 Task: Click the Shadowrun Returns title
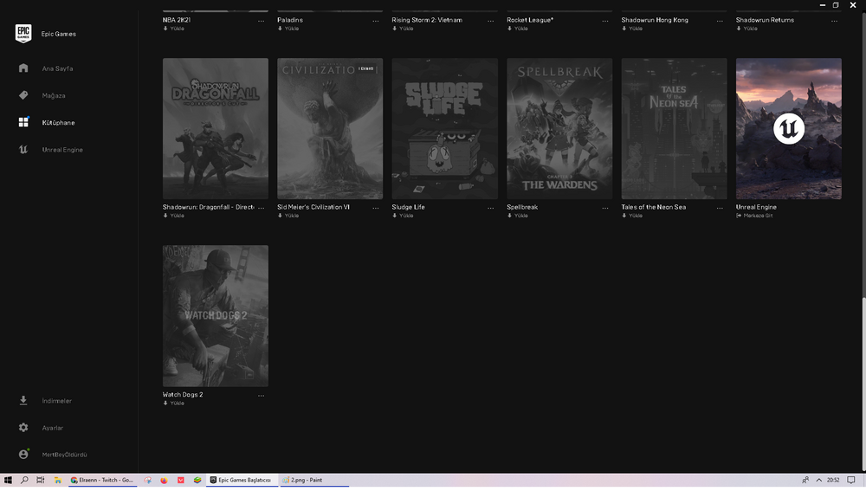[765, 20]
